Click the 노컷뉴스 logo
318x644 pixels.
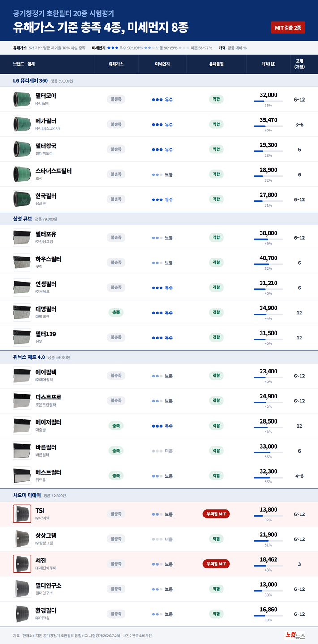[295, 635]
